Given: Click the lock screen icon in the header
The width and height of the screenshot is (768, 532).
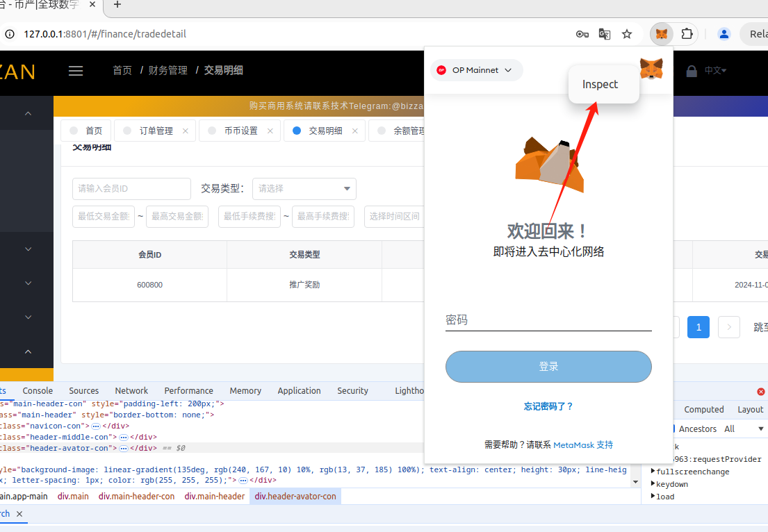Looking at the screenshot, I should (x=691, y=71).
